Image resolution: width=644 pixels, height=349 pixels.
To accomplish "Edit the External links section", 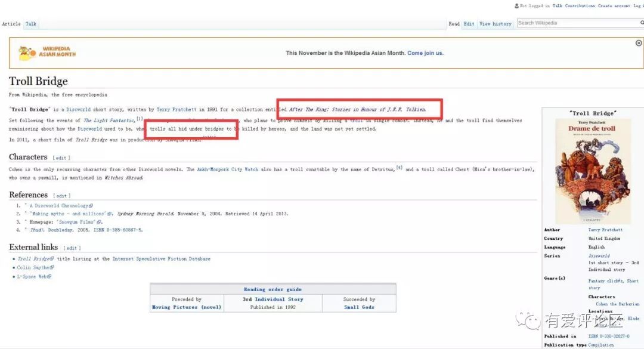I will [72, 248].
